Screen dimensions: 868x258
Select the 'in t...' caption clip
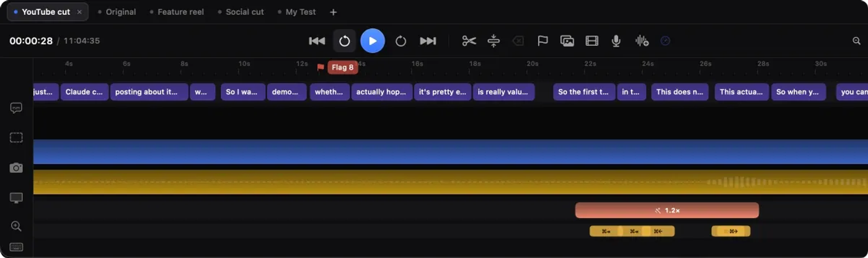632,92
